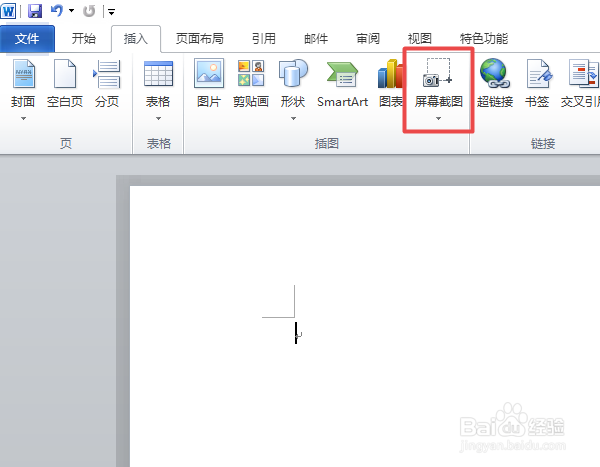Click in the blank document page body

click(365, 326)
